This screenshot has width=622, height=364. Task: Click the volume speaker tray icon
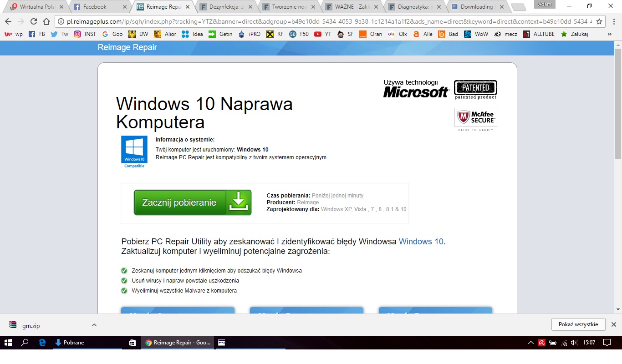point(574,343)
